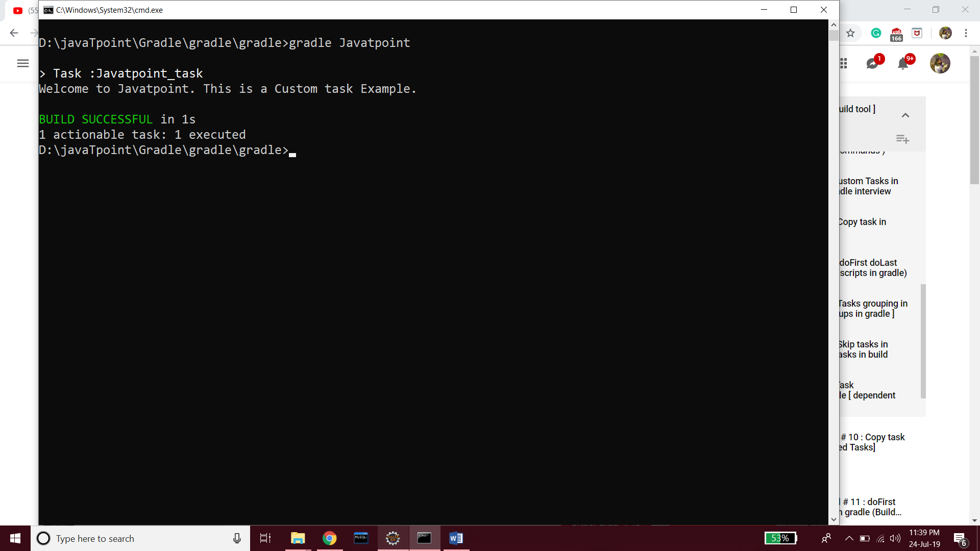The width and height of the screenshot is (980, 551).
Task: Click the Command Prompt taskbar icon
Action: 424,538
